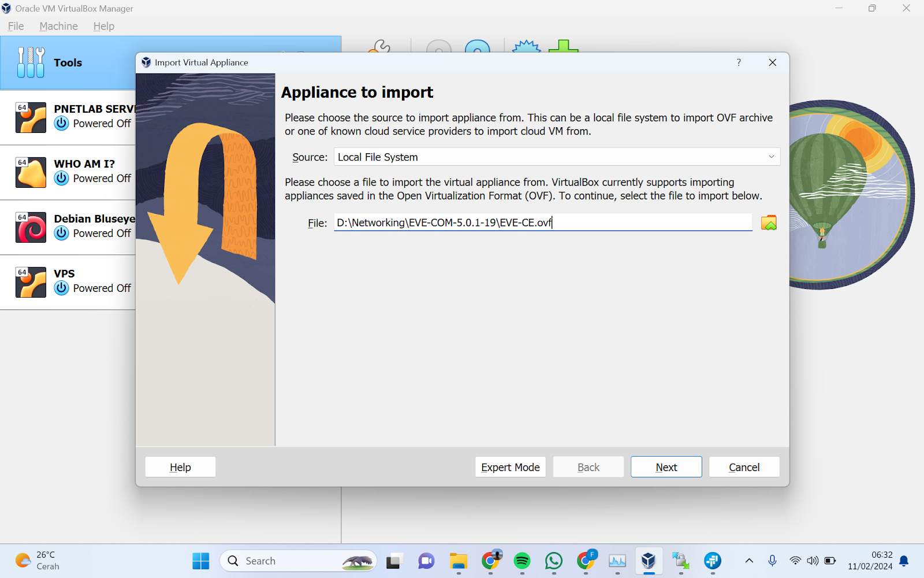Click the disabled Back button
Viewport: 924px width, 578px height.
588,467
